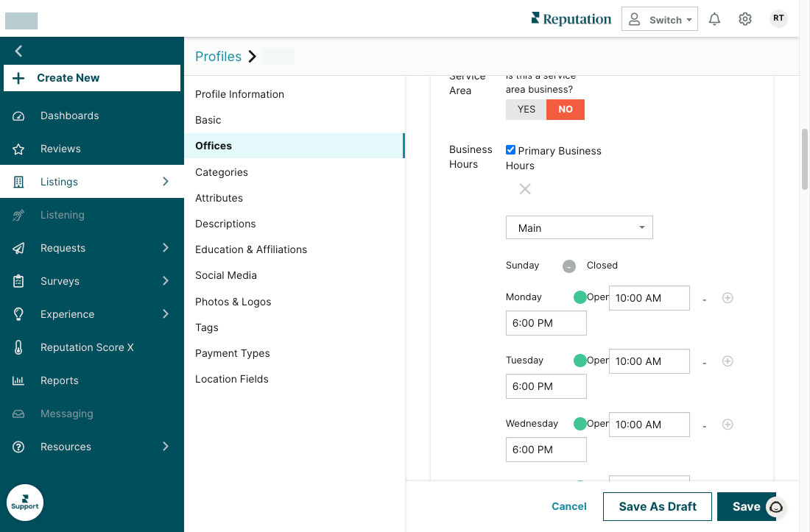The width and height of the screenshot is (810, 532).
Task: Open Attributes section
Action: click(219, 198)
